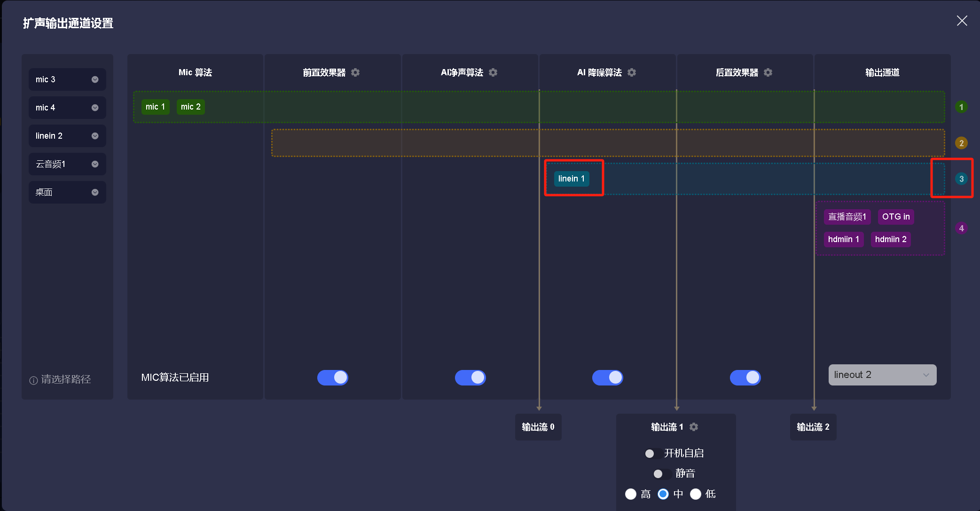The height and width of the screenshot is (511, 980).
Task: Click the 输出流 0 tab
Action: pyautogui.click(x=538, y=427)
